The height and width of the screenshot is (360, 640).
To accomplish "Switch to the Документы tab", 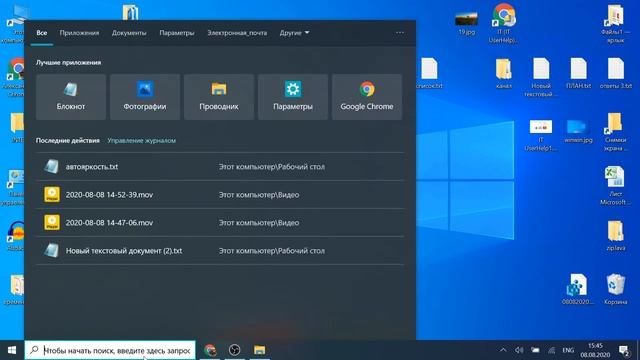I will coord(129,33).
